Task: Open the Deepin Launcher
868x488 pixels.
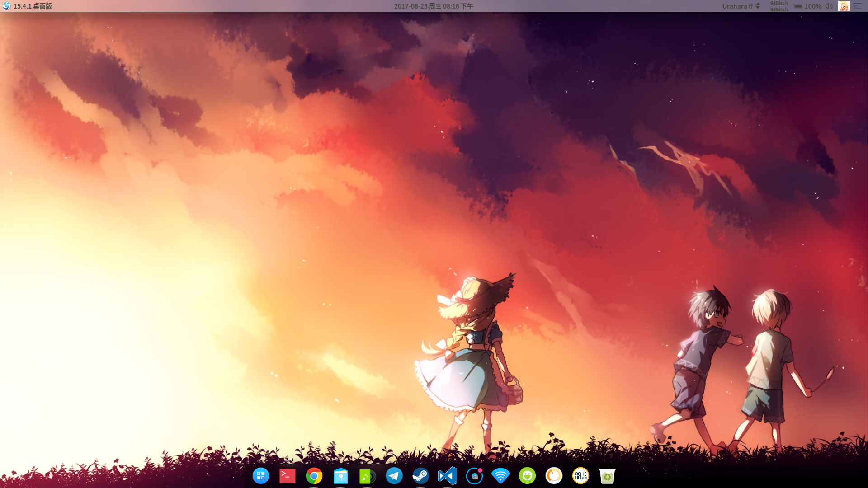Action: [260, 476]
